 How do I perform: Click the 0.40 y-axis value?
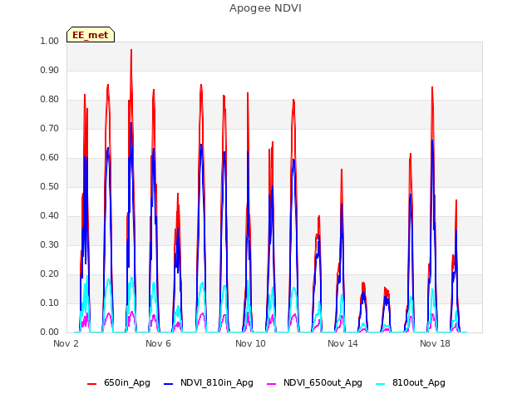pos(50,216)
